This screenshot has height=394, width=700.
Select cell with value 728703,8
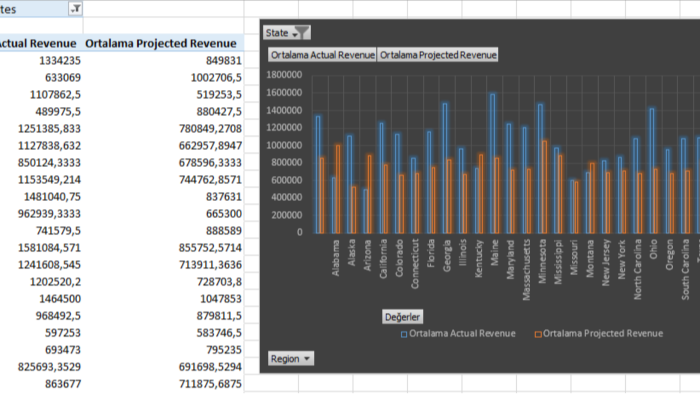[163, 282]
